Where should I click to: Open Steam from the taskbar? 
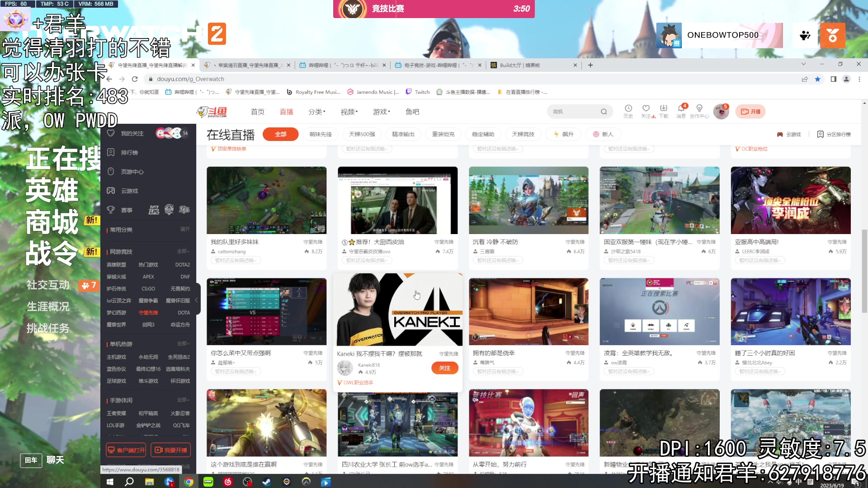pyautogui.click(x=267, y=482)
